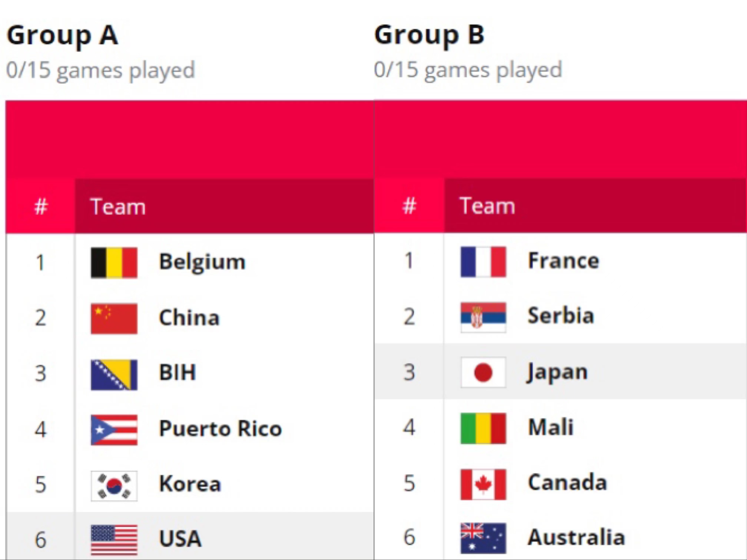Select the Serbia team name
The image size is (747, 560).
pos(561,315)
